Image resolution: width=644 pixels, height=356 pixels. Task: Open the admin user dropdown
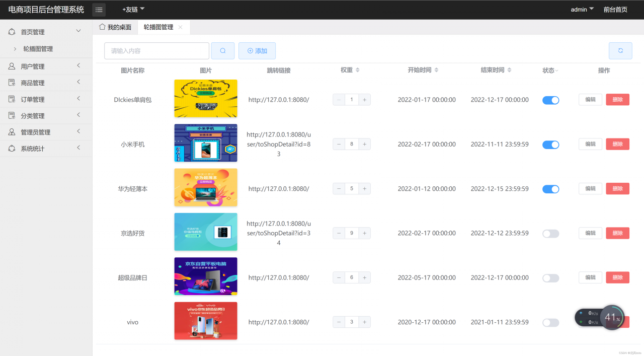pyautogui.click(x=582, y=10)
